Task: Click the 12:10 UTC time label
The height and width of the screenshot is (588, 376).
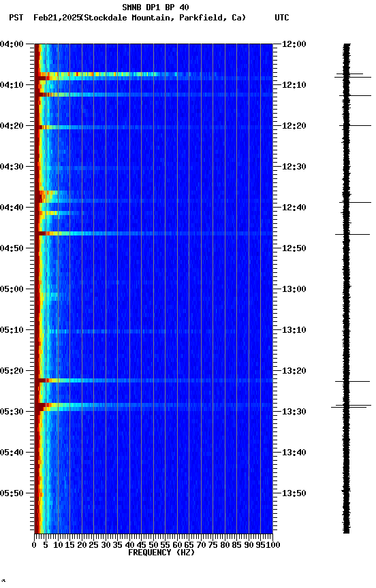Action: point(294,85)
